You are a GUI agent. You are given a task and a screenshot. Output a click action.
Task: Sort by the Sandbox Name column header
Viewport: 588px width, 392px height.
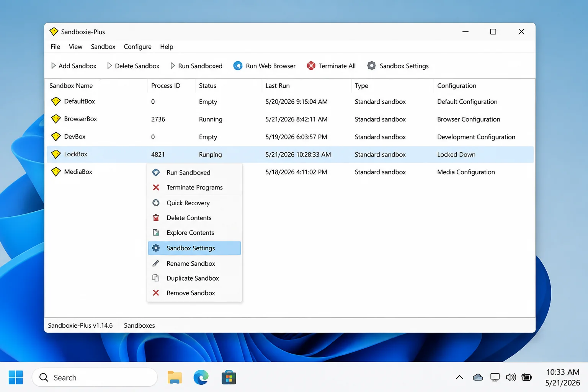point(71,86)
